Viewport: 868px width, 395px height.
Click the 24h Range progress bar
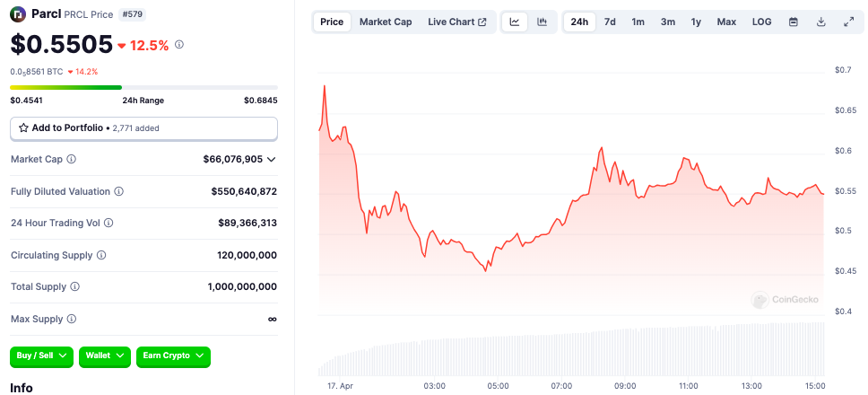(143, 87)
